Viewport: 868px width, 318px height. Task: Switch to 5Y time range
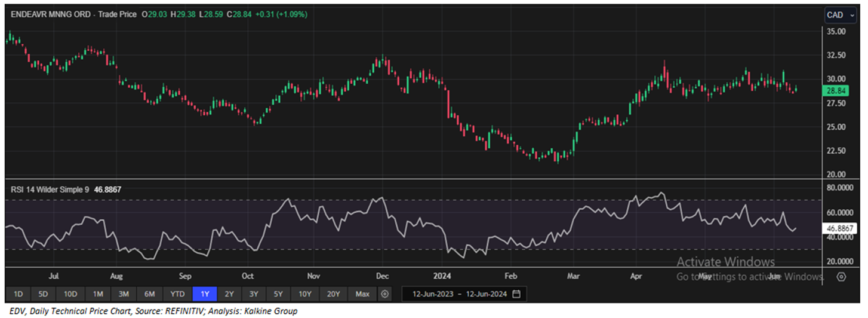pos(278,294)
